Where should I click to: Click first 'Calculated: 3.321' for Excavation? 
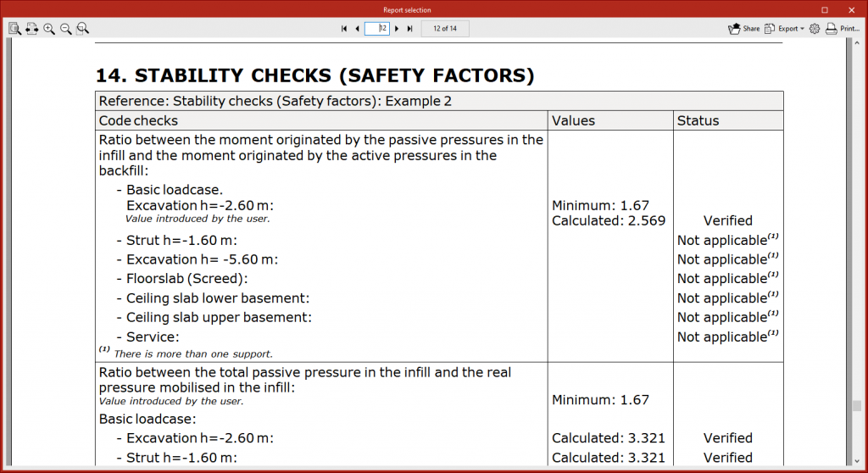pos(609,438)
